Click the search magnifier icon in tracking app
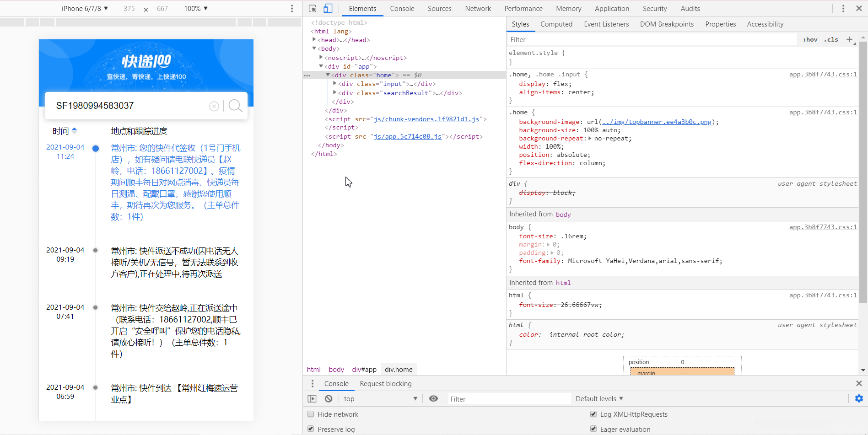This screenshot has height=435, width=868. point(235,106)
